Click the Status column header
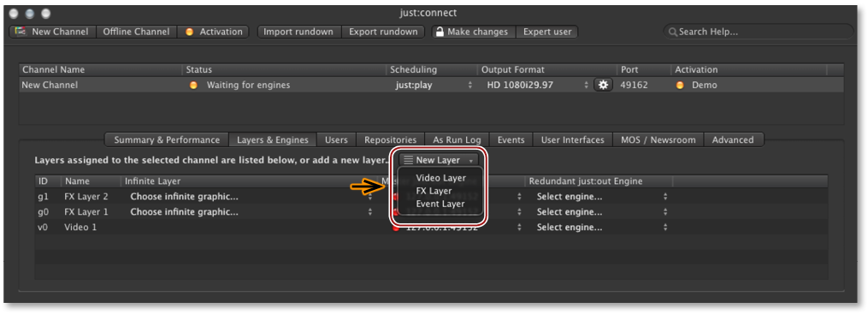868x314 pixels. pos(285,70)
